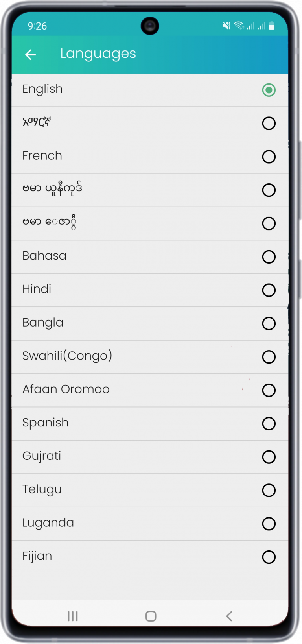This screenshot has width=302, height=644.
Task: Choose the Hindi radio button
Action: click(269, 290)
